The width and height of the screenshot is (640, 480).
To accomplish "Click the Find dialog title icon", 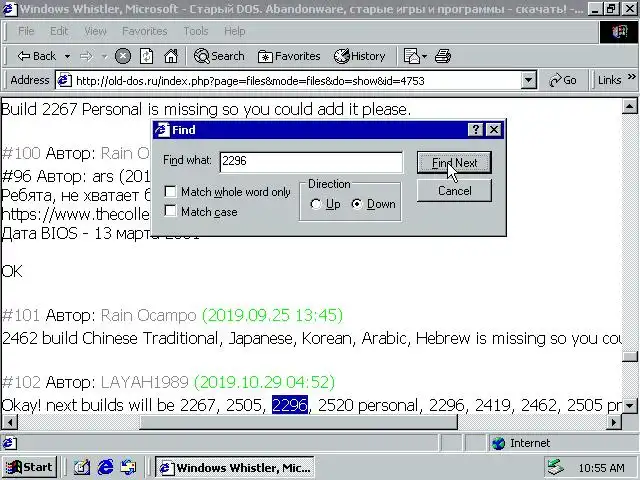I will tap(162, 130).
